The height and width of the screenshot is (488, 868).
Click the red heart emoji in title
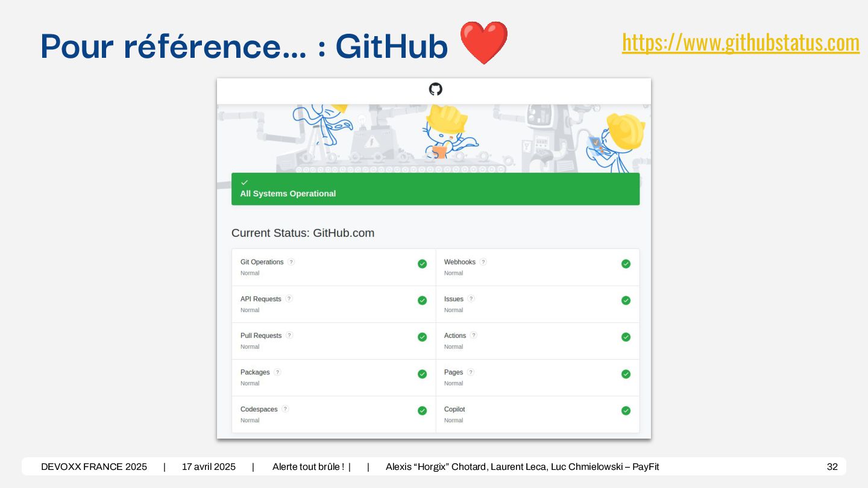(x=483, y=43)
